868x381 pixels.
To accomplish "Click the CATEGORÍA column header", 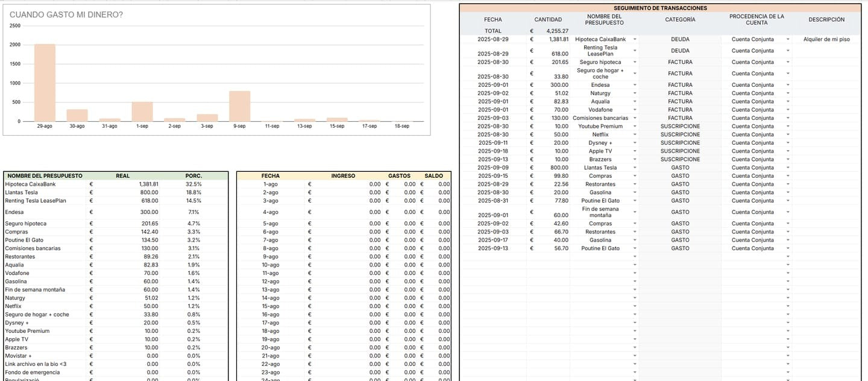I will (x=680, y=19).
